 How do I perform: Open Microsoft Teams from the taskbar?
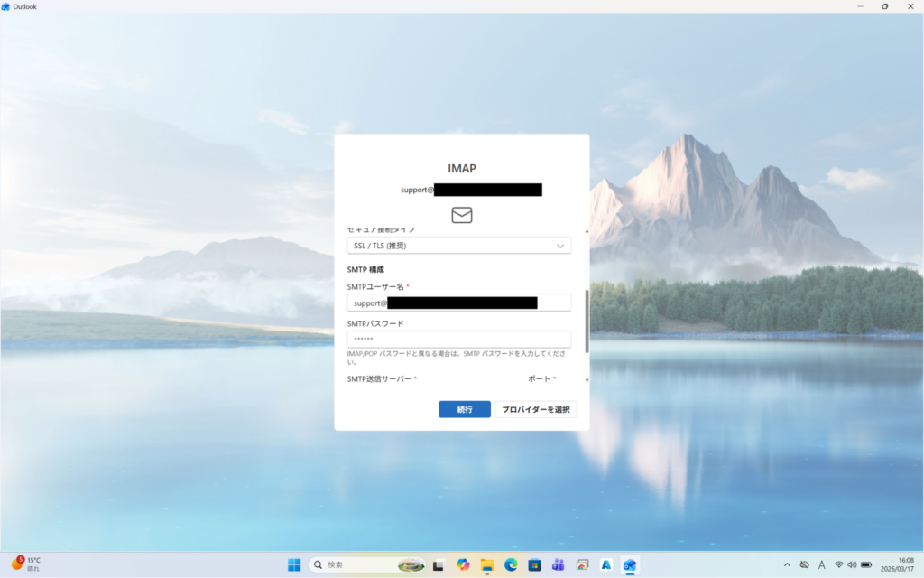(558, 564)
